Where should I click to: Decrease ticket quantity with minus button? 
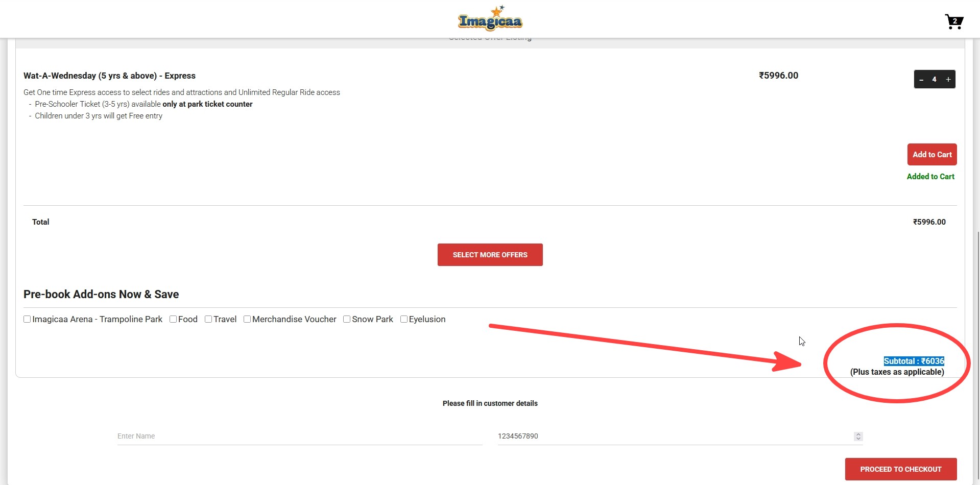coord(921,80)
